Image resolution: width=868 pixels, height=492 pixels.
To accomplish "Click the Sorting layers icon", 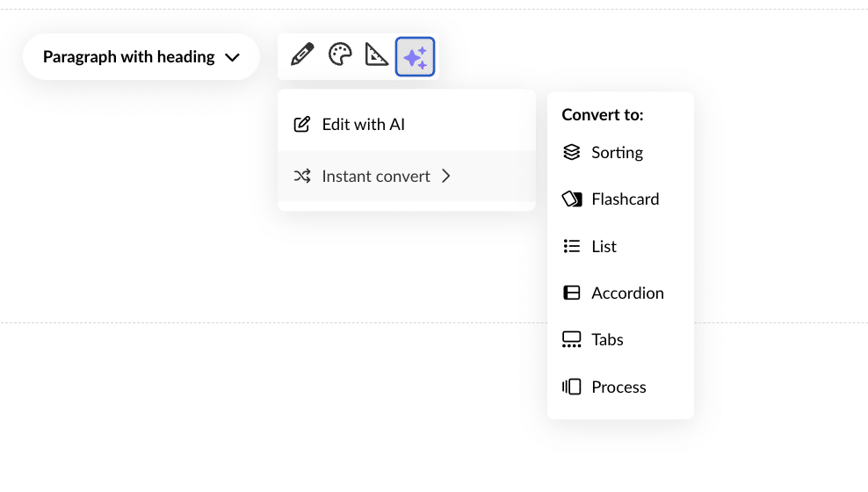I will pos(572,152).
